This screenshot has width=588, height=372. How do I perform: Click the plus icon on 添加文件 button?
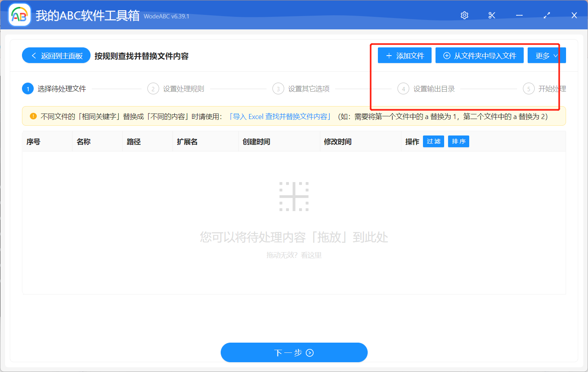(x=388, y=55)
